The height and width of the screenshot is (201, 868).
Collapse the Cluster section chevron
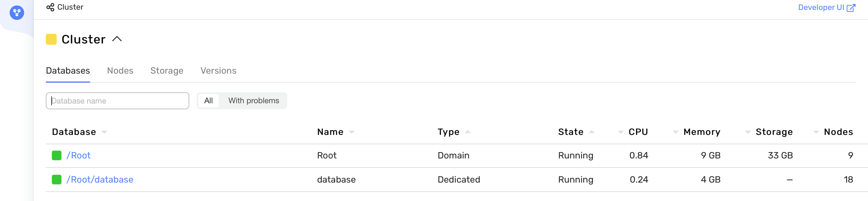point(117,39)
